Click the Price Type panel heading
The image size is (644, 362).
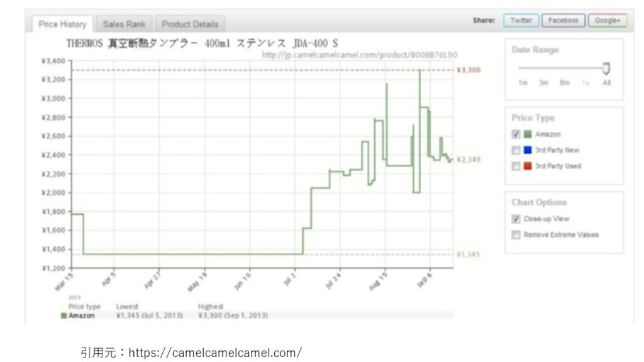[533, 118]
